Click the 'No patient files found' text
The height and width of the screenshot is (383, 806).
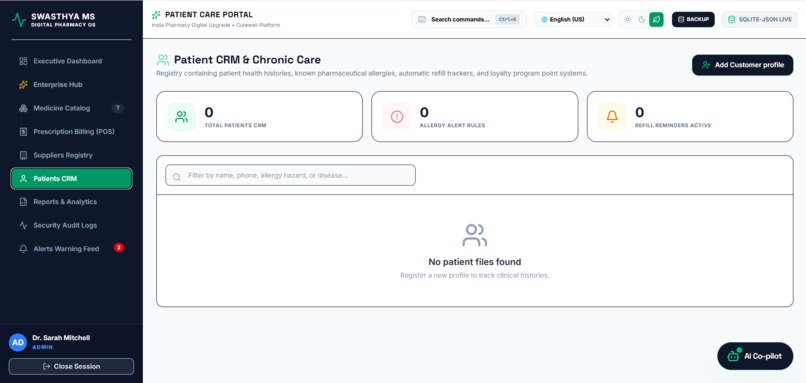tap(474, 262)
